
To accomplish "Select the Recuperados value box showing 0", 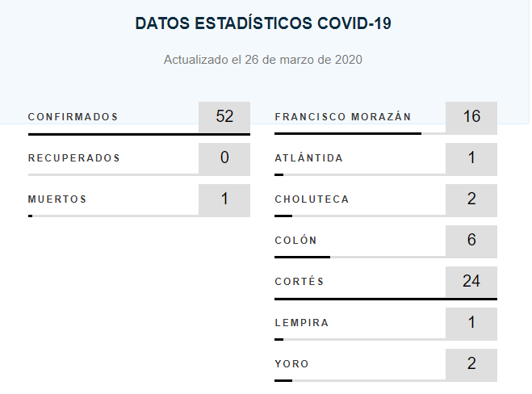I will 224,159.
